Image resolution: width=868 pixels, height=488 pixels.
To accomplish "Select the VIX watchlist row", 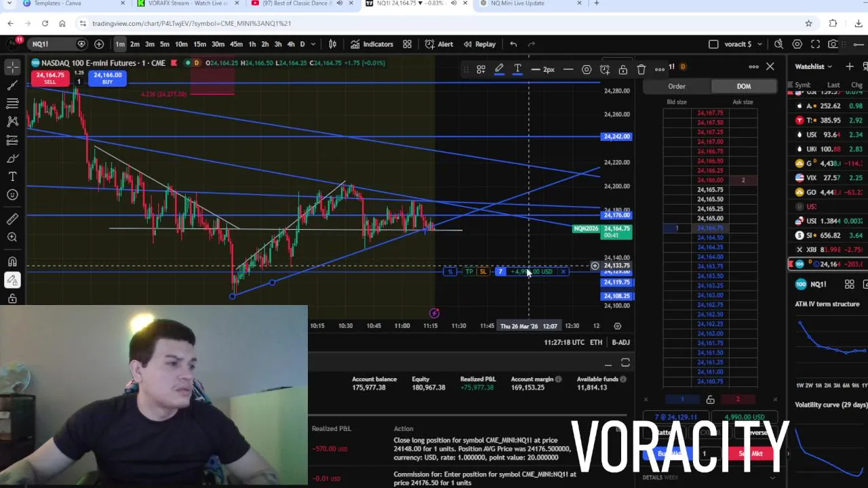I will click(x=829, y=178).
